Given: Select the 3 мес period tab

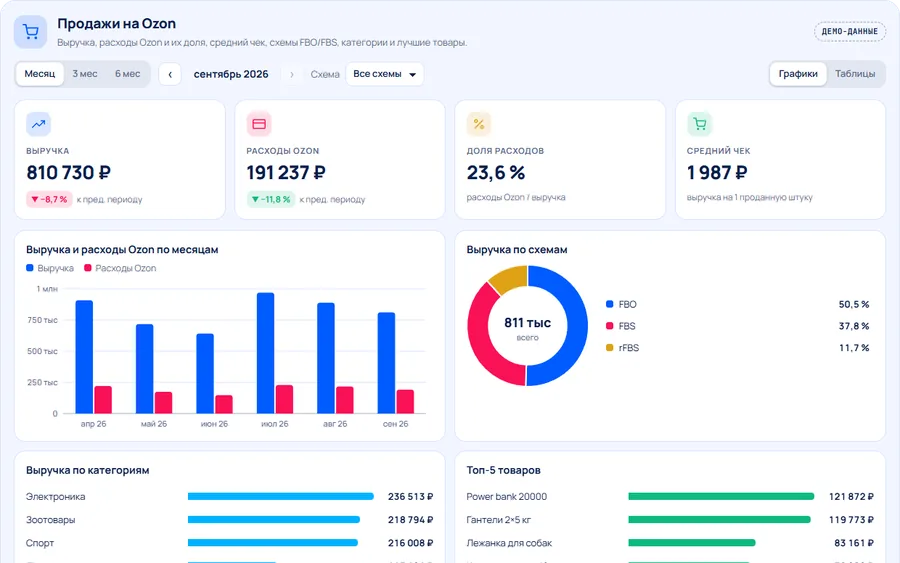Looking at the screenshot, I should click(85, 74).
